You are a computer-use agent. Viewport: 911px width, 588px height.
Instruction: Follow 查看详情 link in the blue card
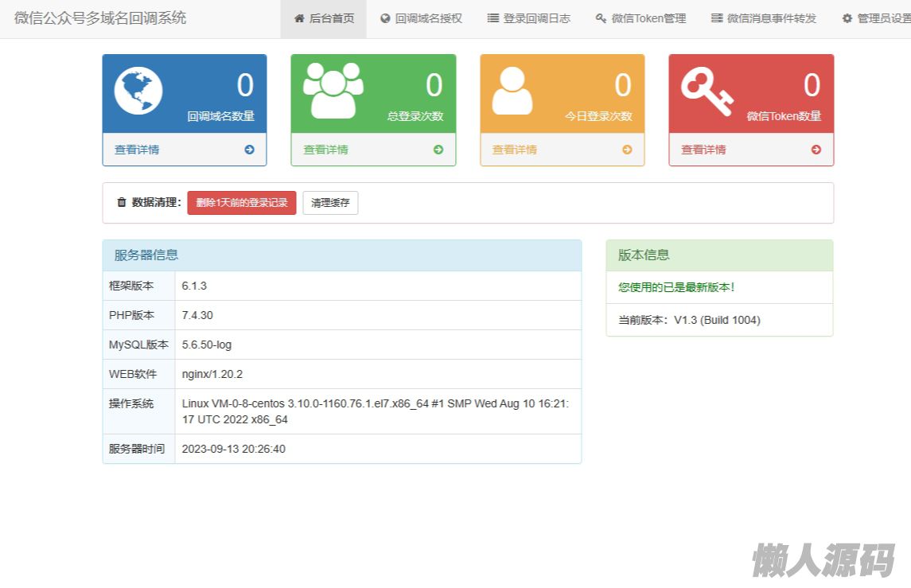(x=137, y=150)
